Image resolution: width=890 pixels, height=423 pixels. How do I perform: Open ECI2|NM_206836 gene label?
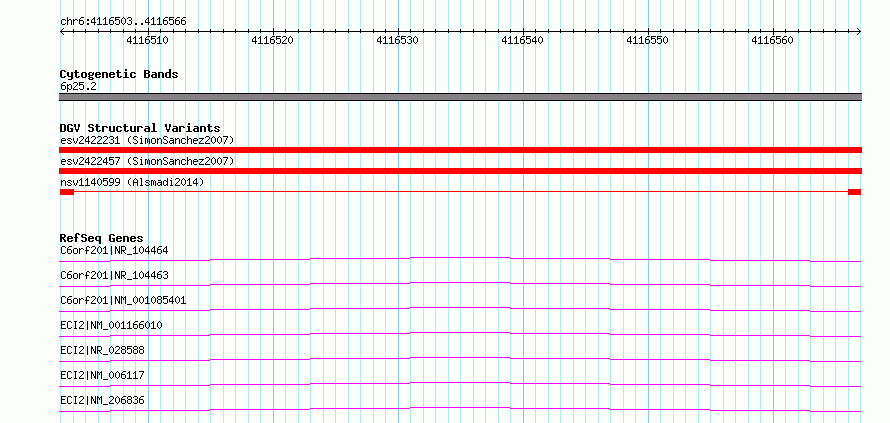[x=102, y=400]
